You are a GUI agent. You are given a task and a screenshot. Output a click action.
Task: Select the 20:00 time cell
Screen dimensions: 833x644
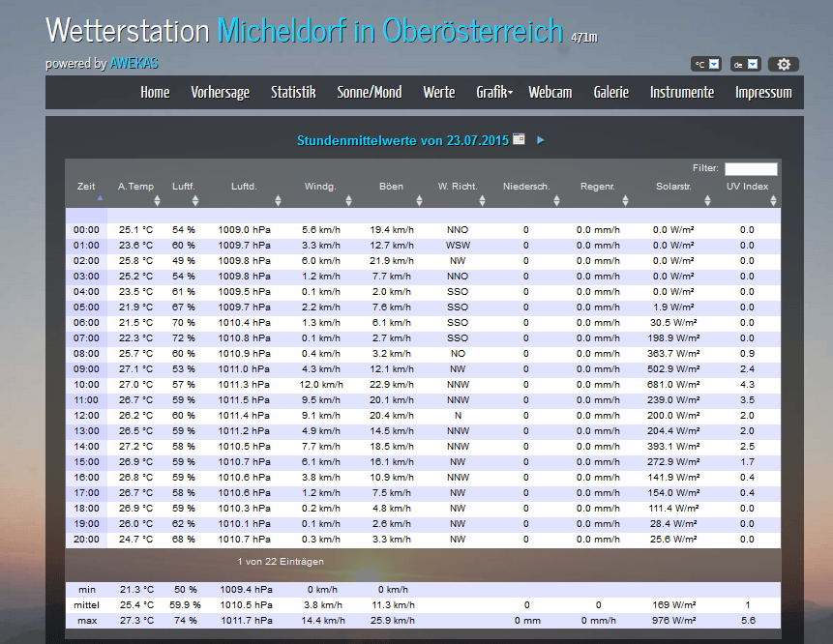(x=86, y=539)
